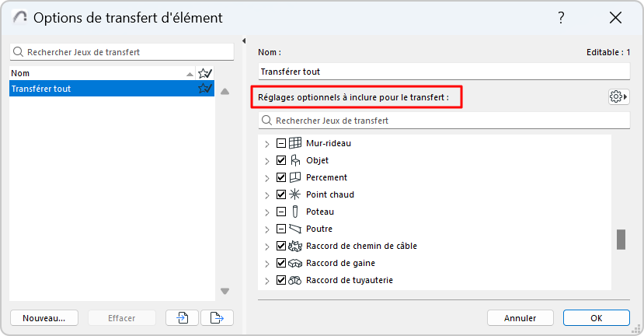644x336 pixels.
Task: Click the Mur-rideau curtain wall icon
Action: [x=295, y=143]
